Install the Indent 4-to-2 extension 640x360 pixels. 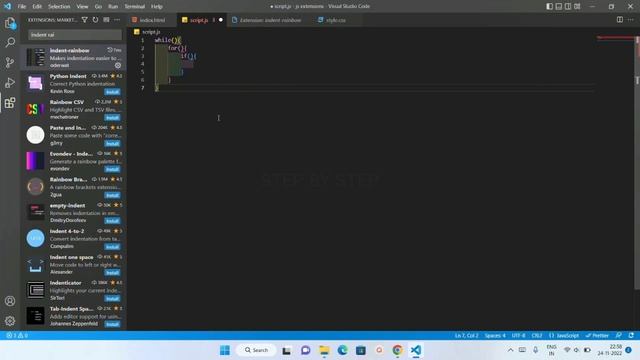(112, 247)
